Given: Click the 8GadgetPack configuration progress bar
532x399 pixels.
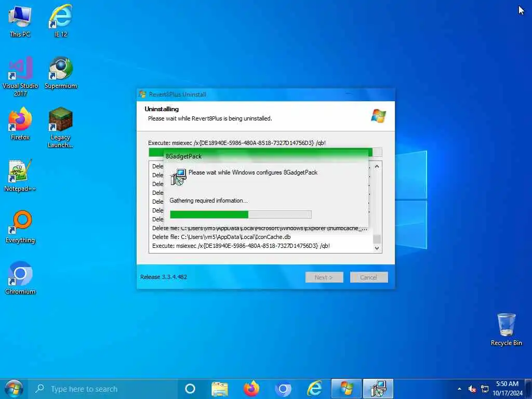Looking at the screenshot, I should point(241,215).
